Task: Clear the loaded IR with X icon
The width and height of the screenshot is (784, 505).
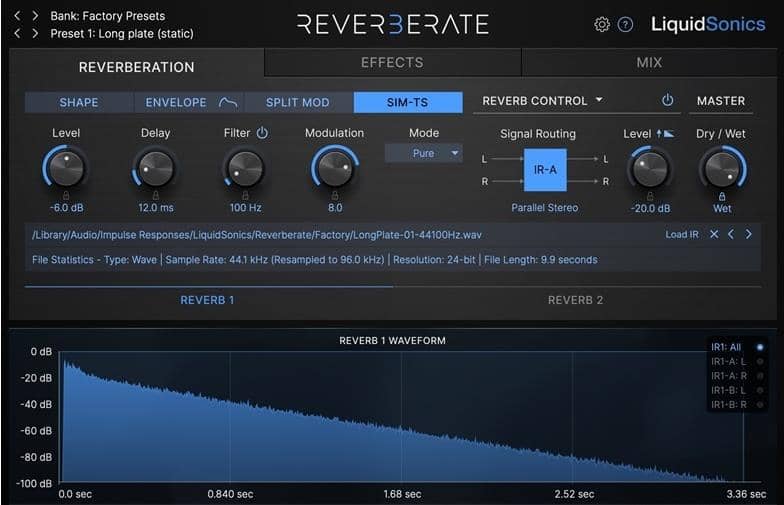Action: pos(714,234)
